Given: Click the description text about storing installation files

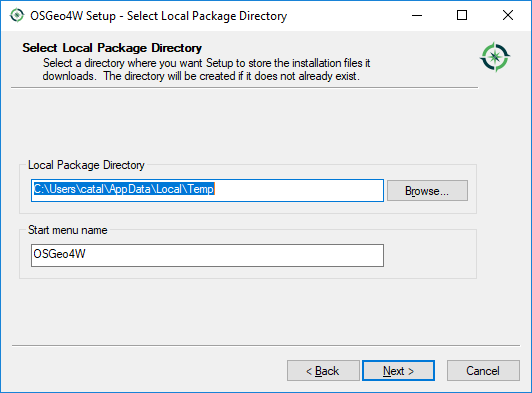Looking at the screenshot, I should (x=206, y=70).
